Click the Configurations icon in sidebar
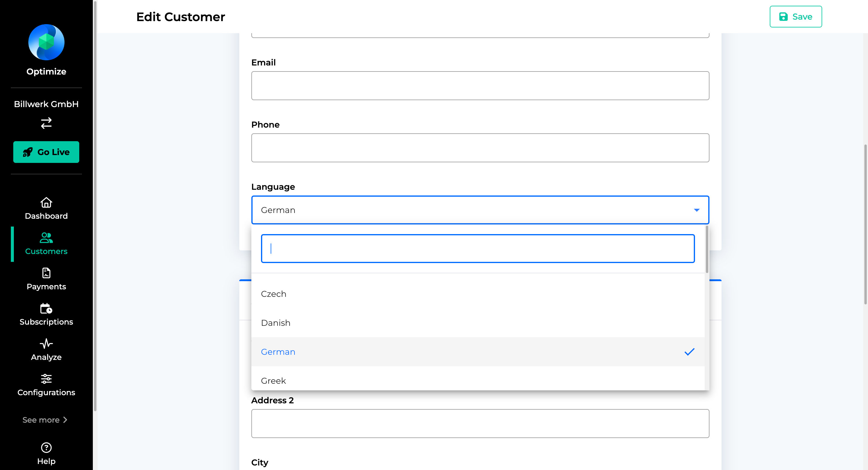868x470 pixels. coord(46,379)
